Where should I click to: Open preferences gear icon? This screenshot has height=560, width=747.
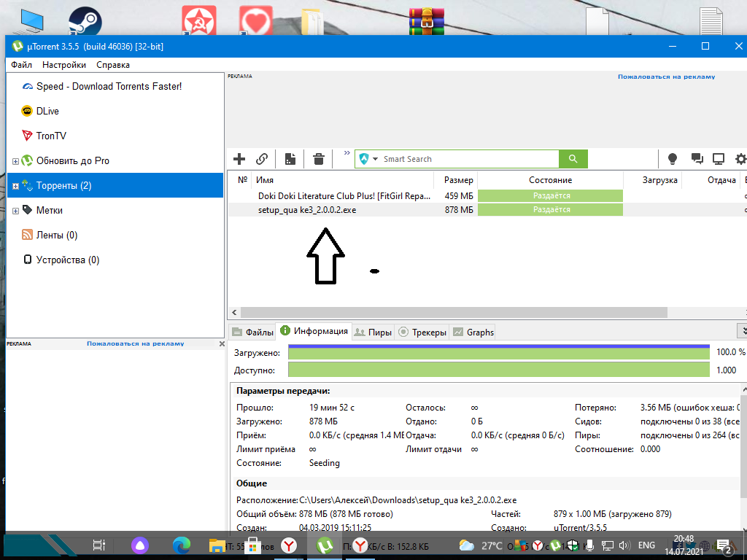(x=741, y=158)
